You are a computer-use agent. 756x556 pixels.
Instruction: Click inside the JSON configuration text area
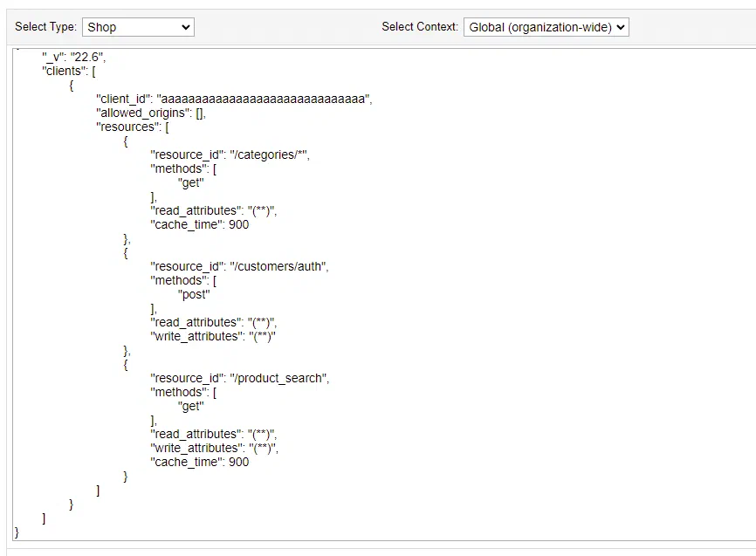384,294
